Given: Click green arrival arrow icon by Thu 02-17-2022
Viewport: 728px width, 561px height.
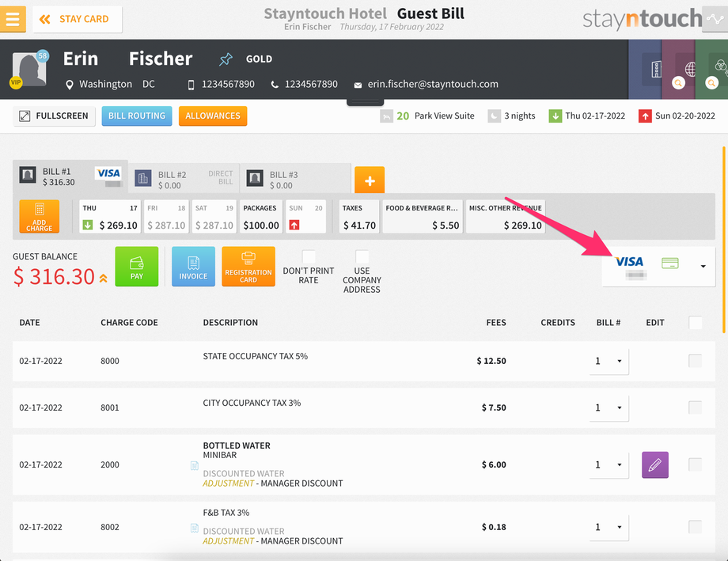Looking at the screenshot, I should click(x=555, y=116).
